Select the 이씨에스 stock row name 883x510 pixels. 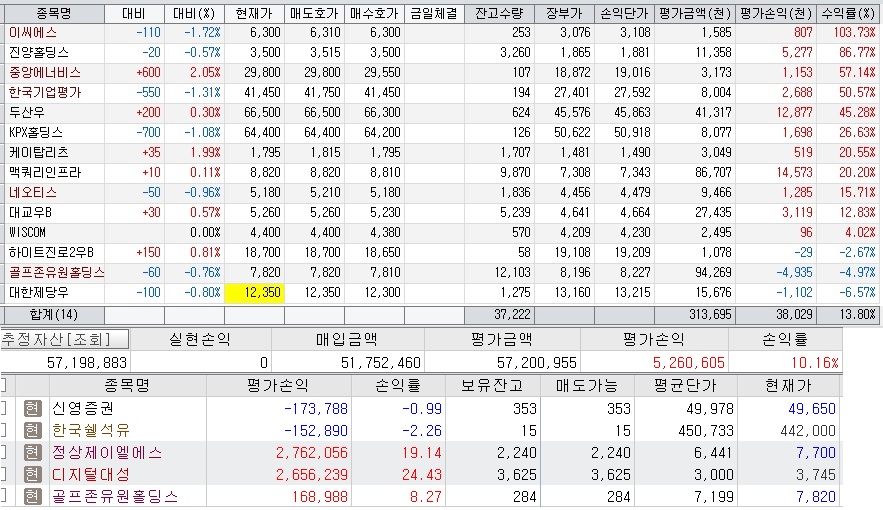tap(33, 33)
